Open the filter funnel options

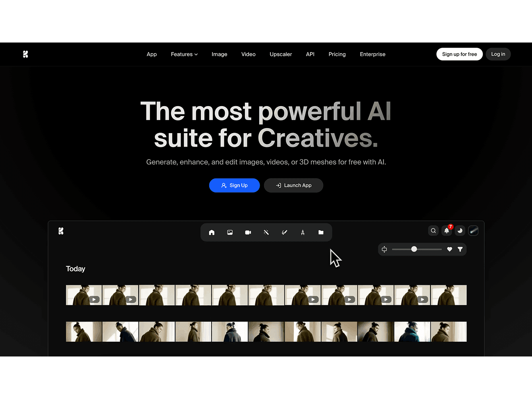460,249
